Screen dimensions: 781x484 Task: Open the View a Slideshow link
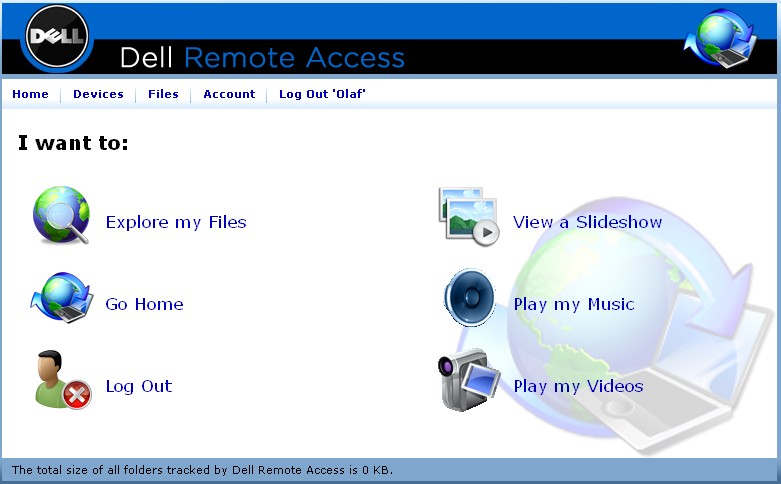(x=588, y=222)
